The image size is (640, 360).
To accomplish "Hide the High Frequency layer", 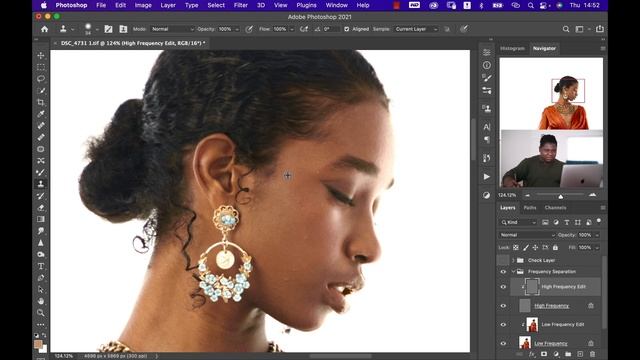I will (x=503, y=306).
